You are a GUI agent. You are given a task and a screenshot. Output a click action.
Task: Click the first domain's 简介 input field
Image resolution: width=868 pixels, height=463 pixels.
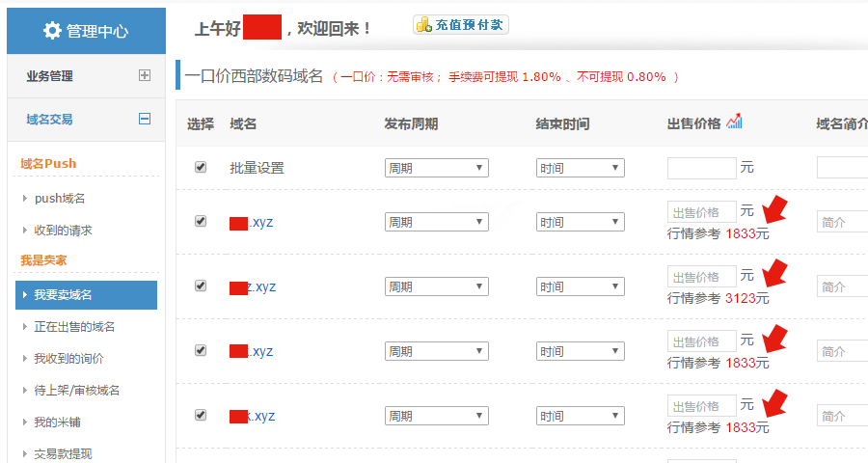coord(841,222)
